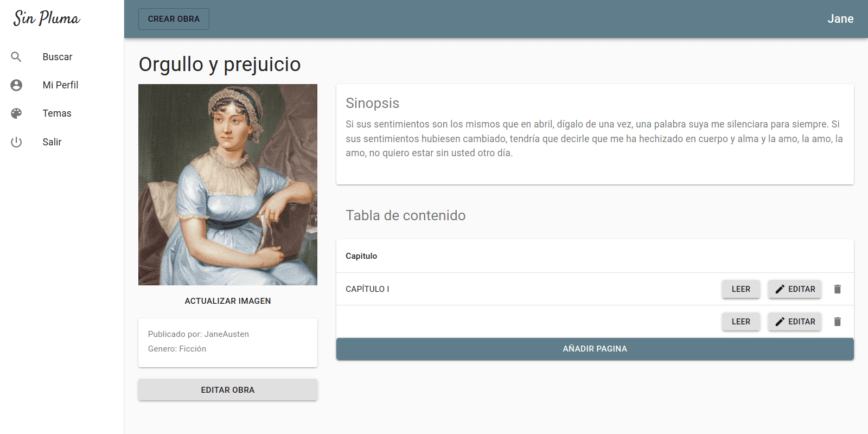Click the Genero: Ficción text

pyautogui.click(x=177, y=349)
